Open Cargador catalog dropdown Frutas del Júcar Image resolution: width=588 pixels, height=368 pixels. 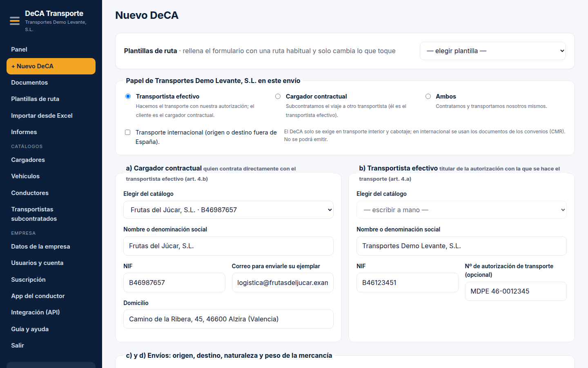coord(228,210)
